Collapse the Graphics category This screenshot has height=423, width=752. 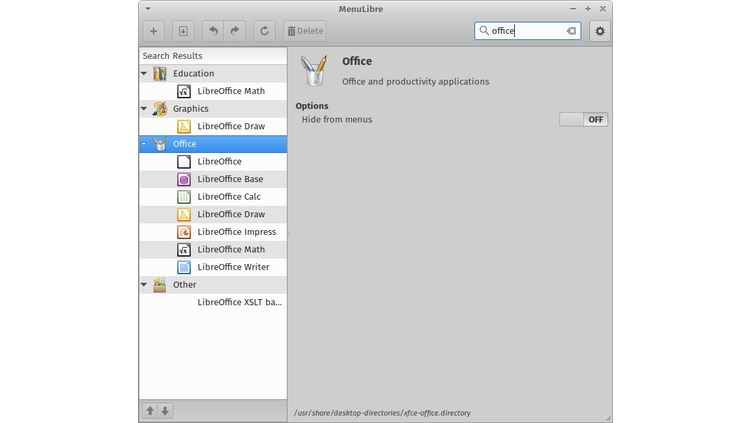click(144, 109)
